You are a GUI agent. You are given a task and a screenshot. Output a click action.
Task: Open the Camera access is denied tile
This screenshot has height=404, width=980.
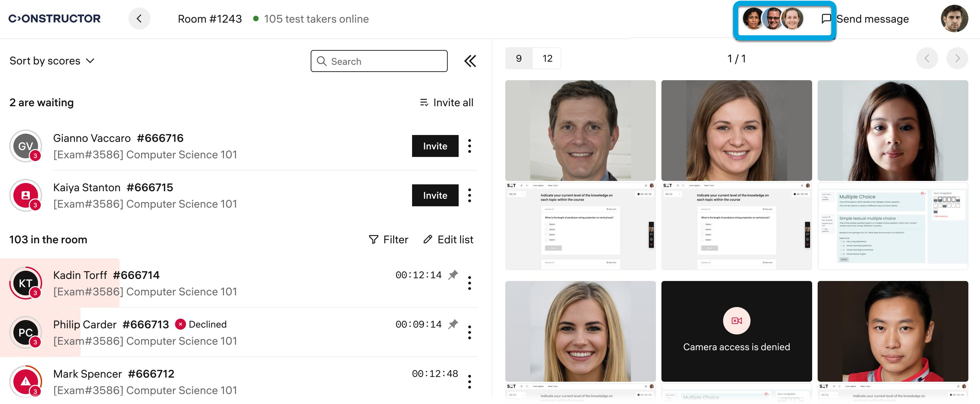[736, 331]
